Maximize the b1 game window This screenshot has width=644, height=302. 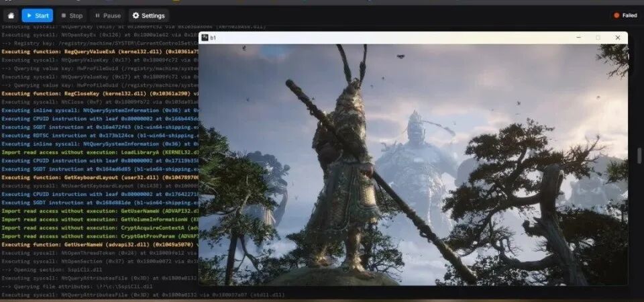[598, 38]
